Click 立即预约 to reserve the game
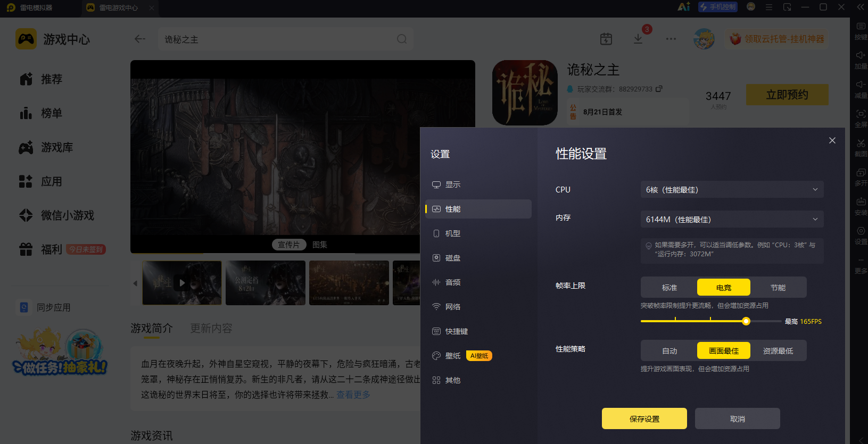The width and height of the screenshot is (868, 444). tap(787, 95)
